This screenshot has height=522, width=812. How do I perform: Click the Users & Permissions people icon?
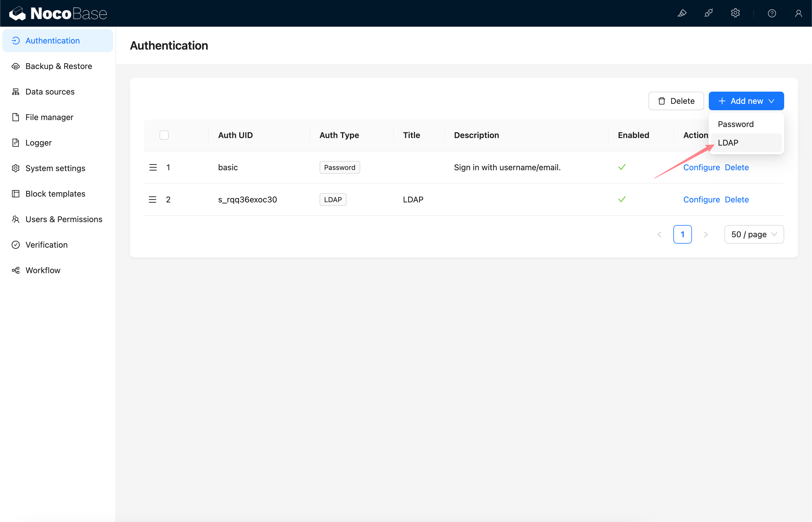16,219
